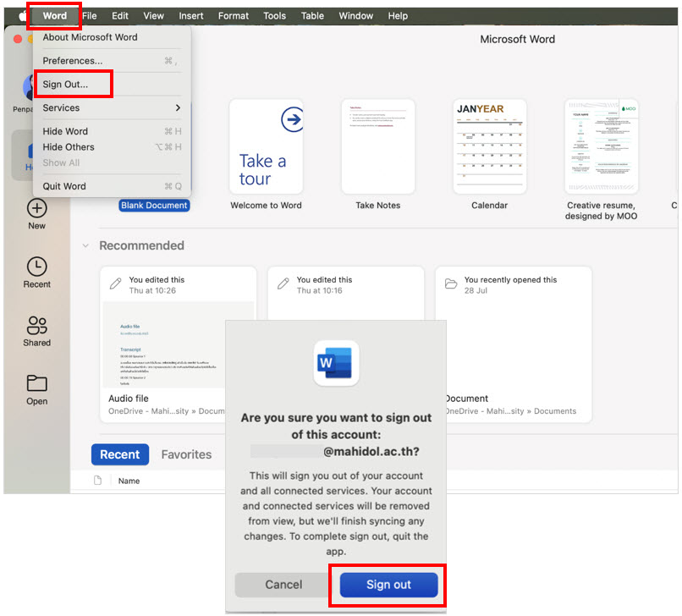Open the Take a tour template

[266, 146]
